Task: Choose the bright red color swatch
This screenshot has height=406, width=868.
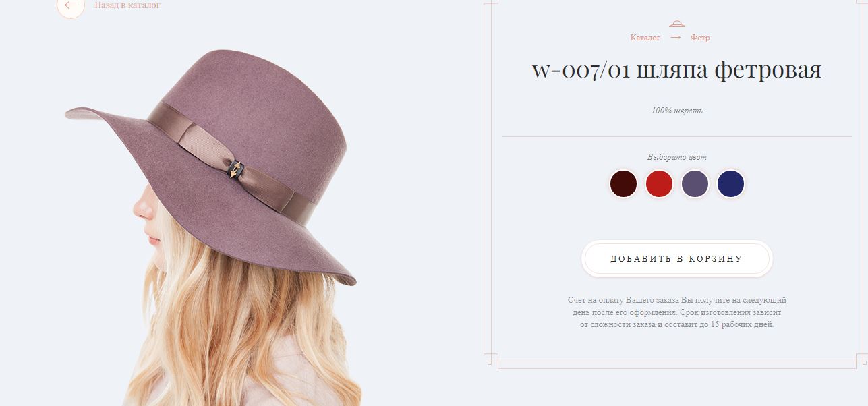Action: click(x=659, y=183)
